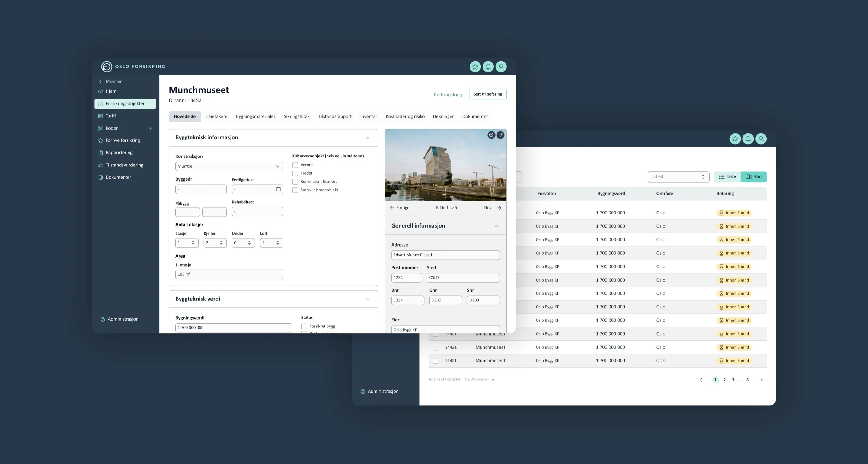
Task: Switch to the Bygningsmaterialer tab
Action: point(256,117)
